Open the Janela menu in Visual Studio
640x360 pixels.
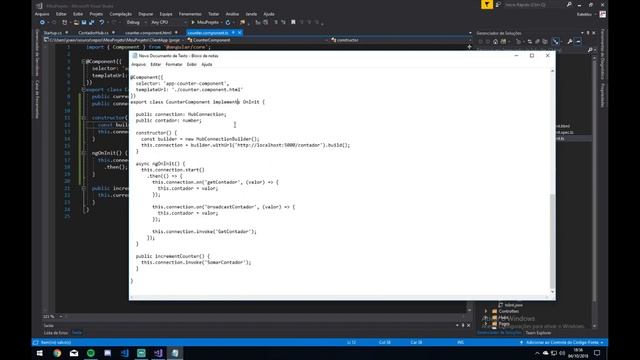coord(251,14)
